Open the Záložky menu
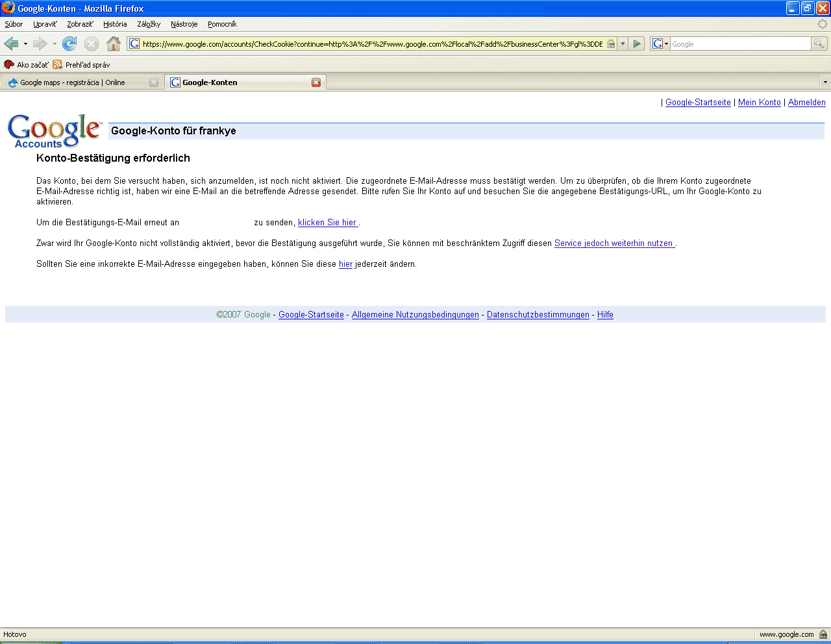The image size is (831, 644). coord(149,24)
